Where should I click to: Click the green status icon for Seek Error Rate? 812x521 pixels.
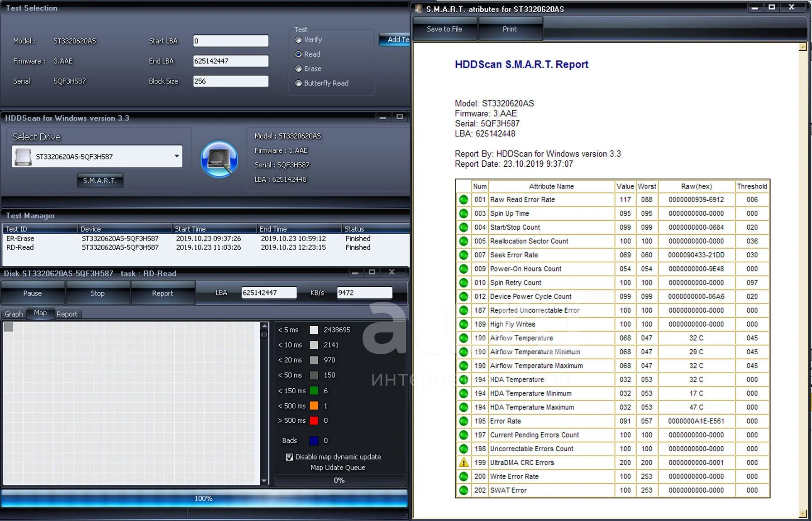tap(463, 255)
